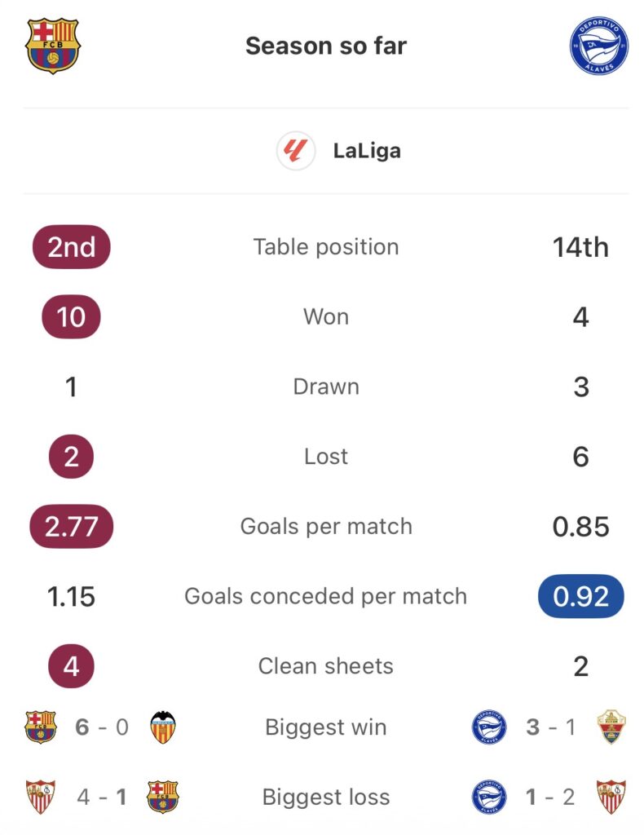Tap the Alavés crest in Biggest loss row
644x835 pixels.
click(x=488, y=797)
